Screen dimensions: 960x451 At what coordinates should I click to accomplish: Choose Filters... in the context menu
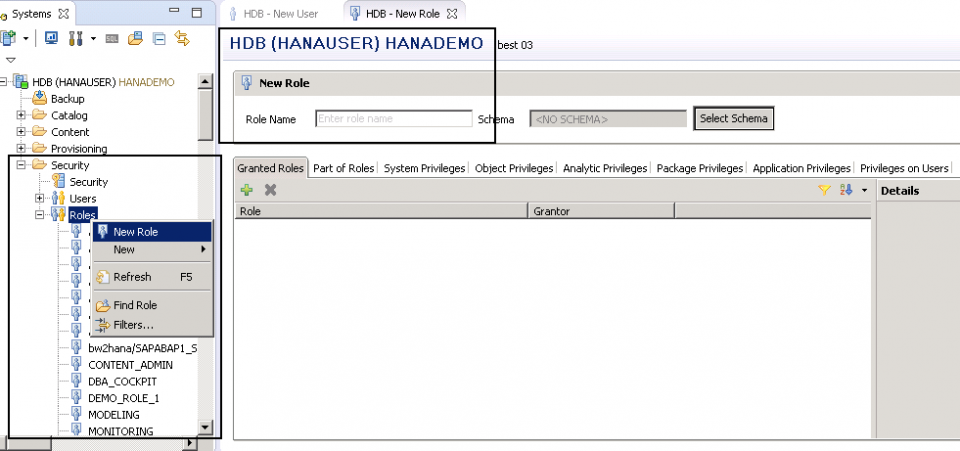pos(151,325)
